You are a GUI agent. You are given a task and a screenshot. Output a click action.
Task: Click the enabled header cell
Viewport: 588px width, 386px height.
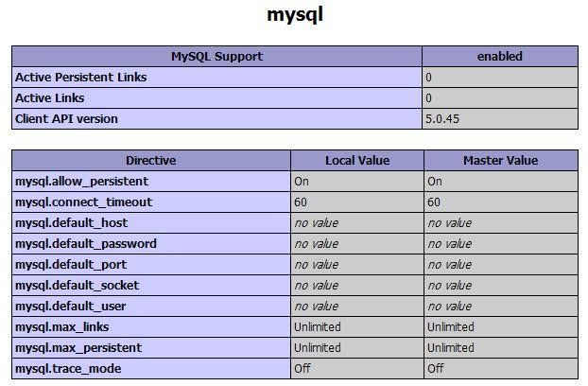pos(500,57)
